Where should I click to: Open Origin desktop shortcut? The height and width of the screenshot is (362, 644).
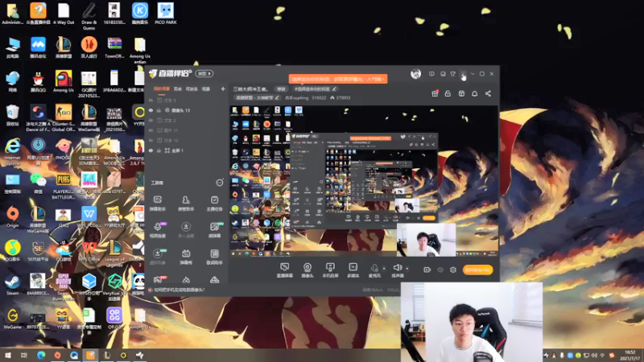(x=12, y=216)
